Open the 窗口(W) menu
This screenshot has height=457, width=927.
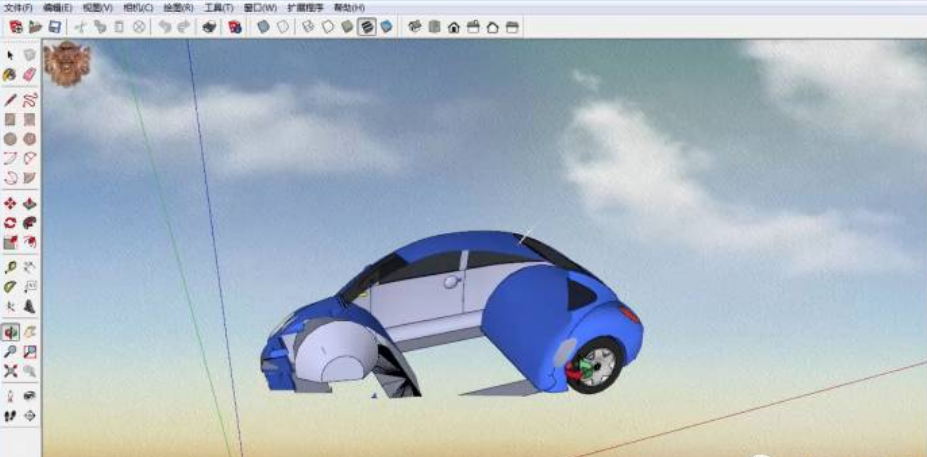[x=260, y=7]
